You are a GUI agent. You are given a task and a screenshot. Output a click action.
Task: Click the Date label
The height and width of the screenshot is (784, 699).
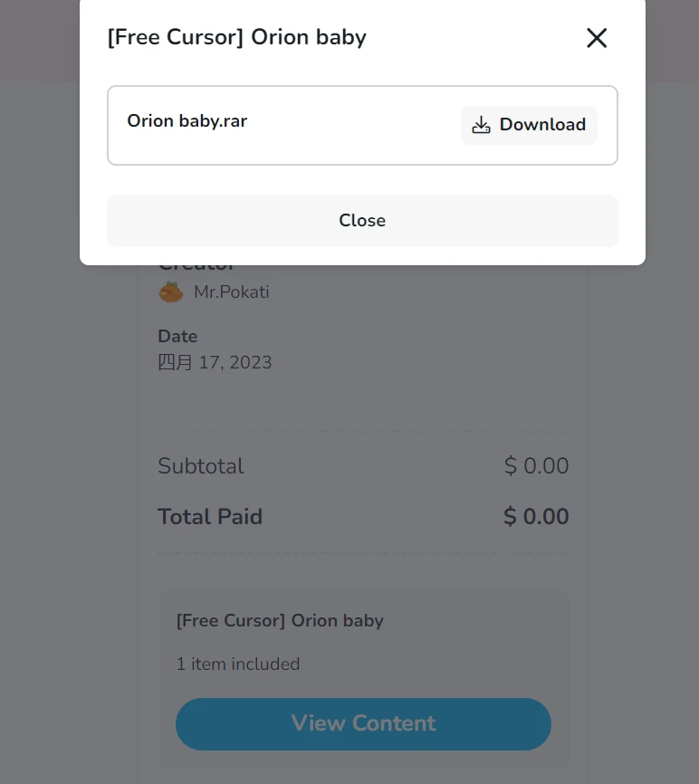(177, 336)
